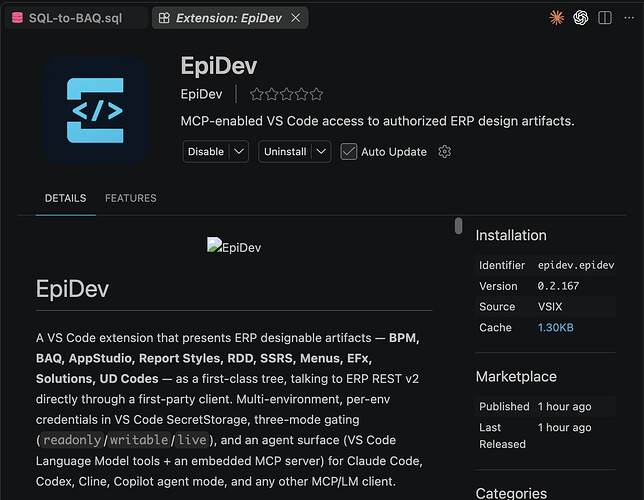
Task: Click the Installation section heading
Action: pos(511,235)
